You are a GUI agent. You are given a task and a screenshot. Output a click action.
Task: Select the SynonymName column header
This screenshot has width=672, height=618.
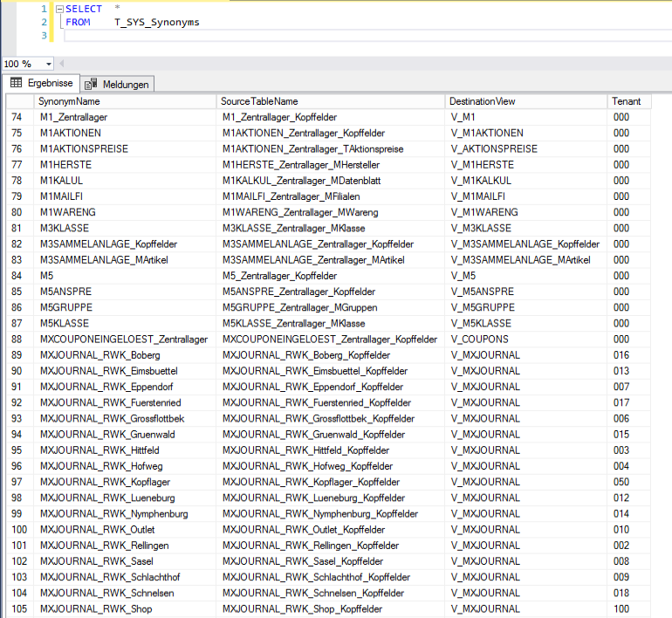click(125, 101)
